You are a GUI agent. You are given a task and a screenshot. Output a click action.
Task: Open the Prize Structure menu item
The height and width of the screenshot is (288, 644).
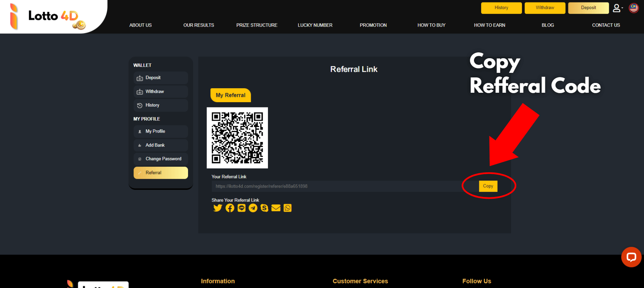(257, 25)
